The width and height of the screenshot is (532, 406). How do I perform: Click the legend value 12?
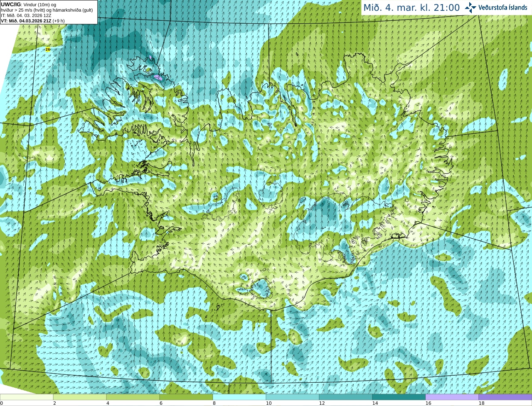click(322, 403)
